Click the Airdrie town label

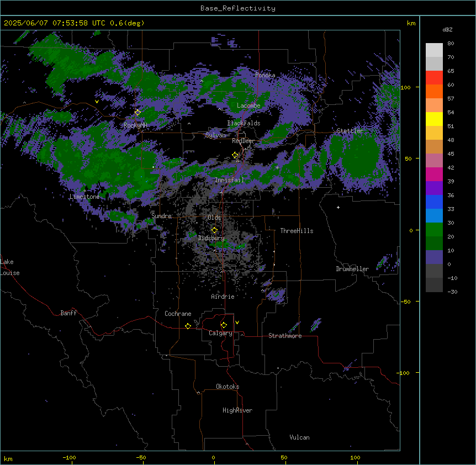click(x=223, y=297)
